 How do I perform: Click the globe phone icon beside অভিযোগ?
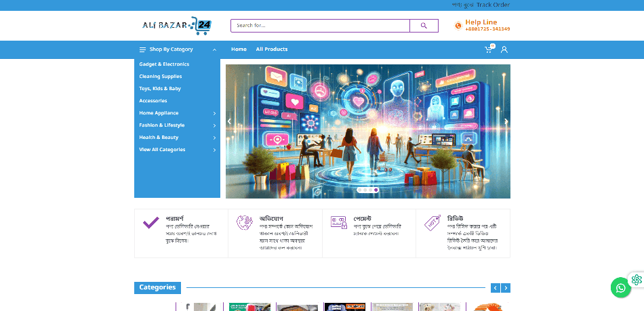pos(244,222)
